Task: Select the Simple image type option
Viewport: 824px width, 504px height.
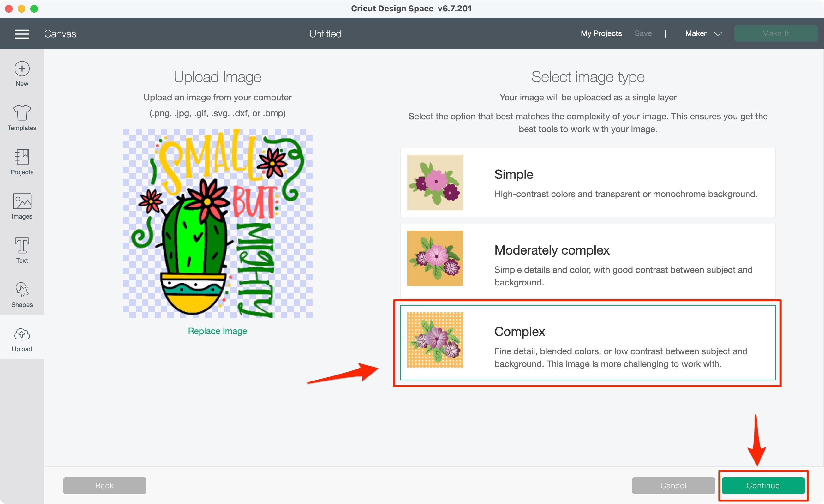Action: point(588,183)
